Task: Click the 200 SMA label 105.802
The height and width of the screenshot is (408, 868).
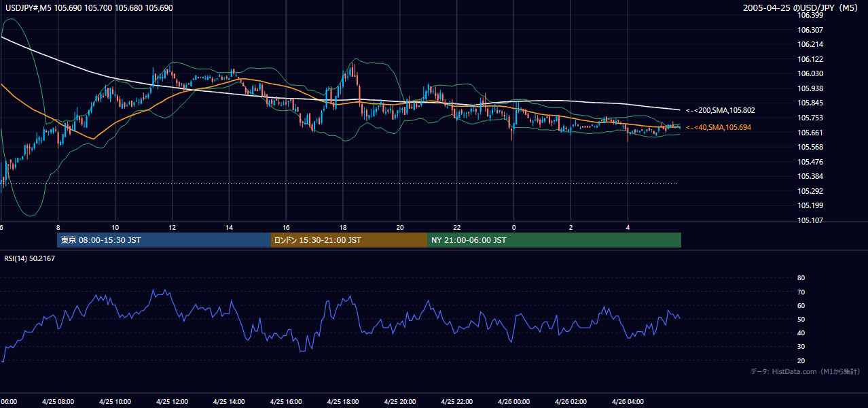Action: tap(721, 110)
